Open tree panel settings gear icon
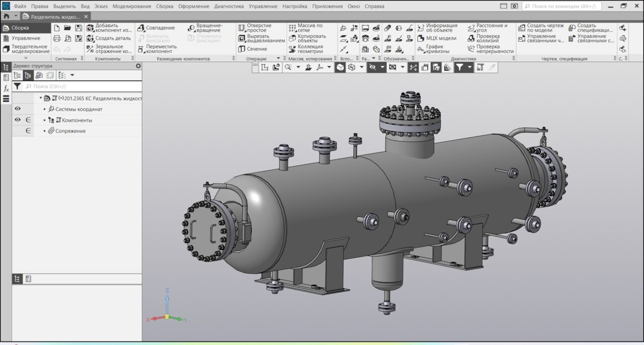The height and width of the screenshot is (345, 644). 138,66
